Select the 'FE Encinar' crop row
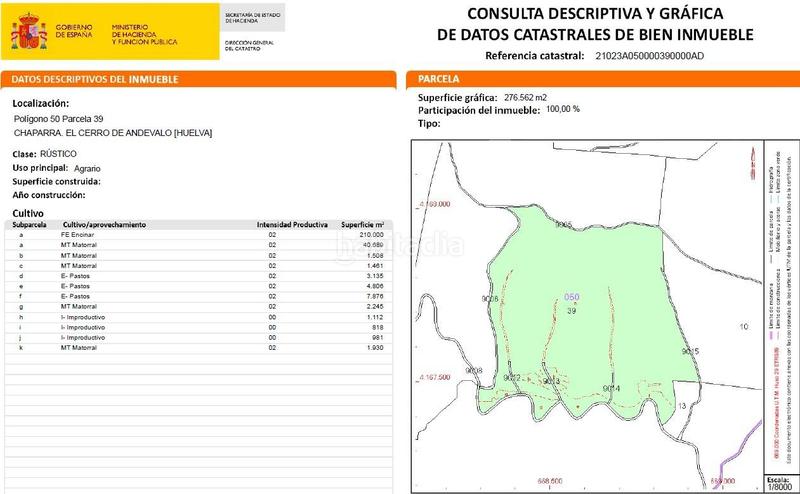 (x=199, y=235)
